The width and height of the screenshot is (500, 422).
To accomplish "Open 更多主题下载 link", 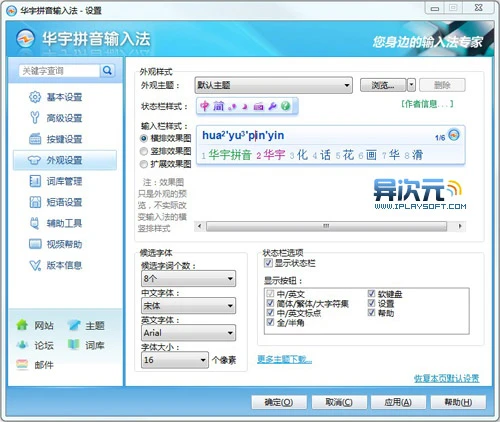I will click(x=285, y=359).
